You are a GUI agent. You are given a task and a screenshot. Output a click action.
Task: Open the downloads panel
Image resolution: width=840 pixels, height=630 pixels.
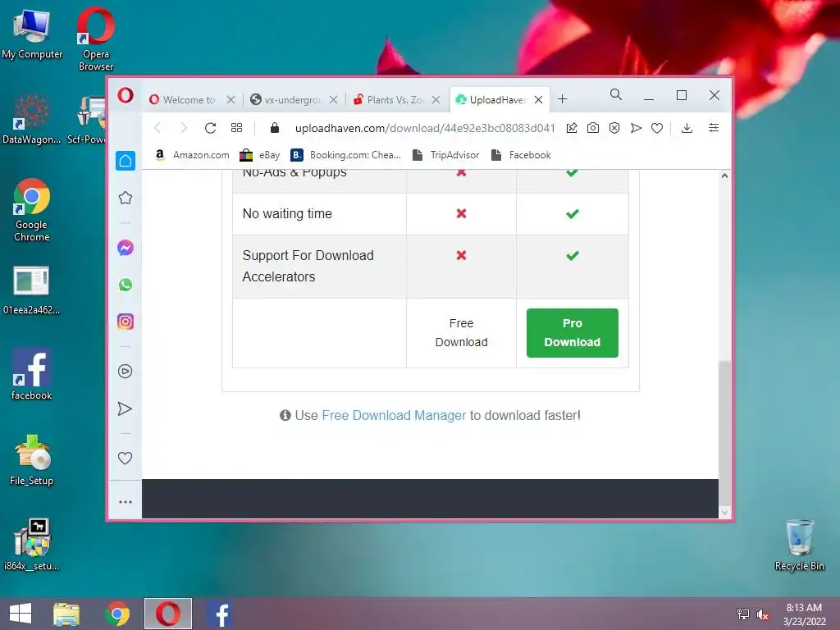(687, 127)
